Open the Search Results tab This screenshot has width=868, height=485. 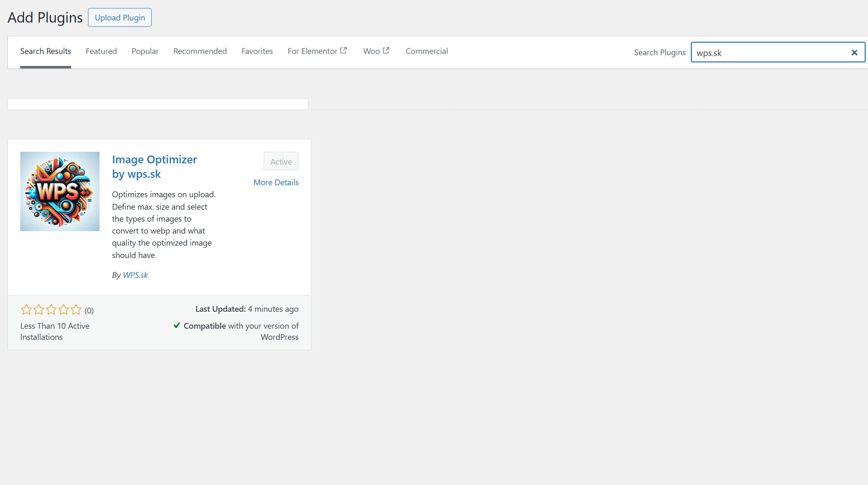coord(45,51)
